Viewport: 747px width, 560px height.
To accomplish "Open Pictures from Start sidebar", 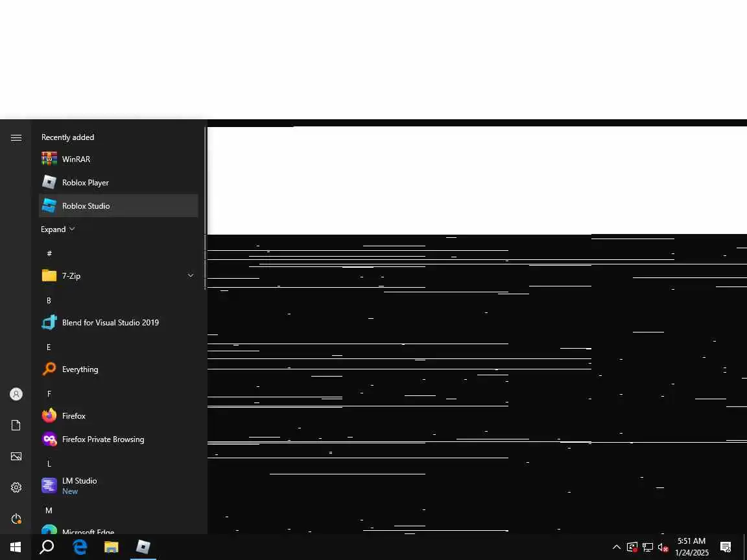I will [x=16, y=456].
